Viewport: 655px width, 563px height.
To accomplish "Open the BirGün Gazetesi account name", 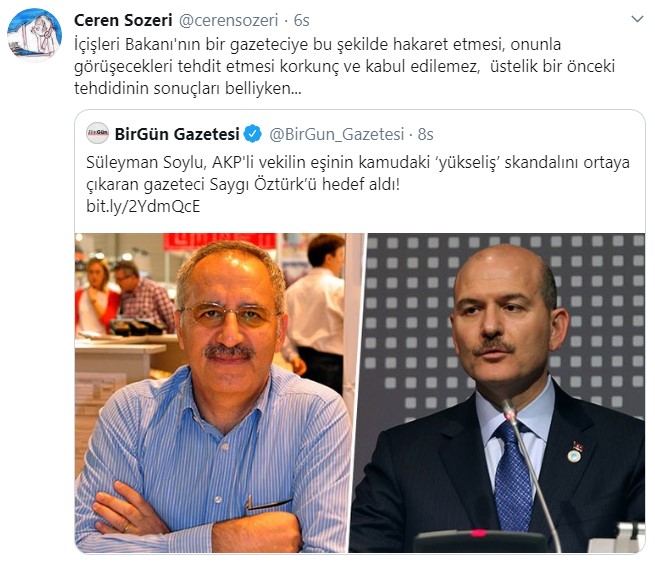I will (x=177, y=134).
